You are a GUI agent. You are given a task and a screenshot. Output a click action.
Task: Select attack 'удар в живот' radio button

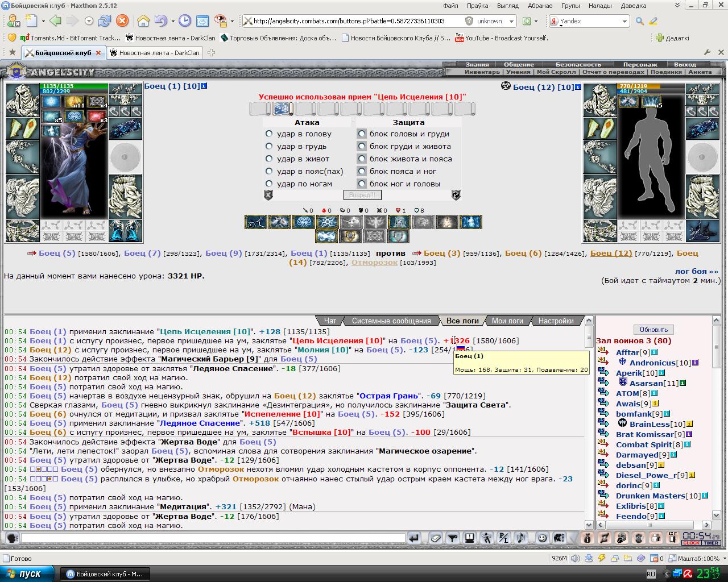269,159
